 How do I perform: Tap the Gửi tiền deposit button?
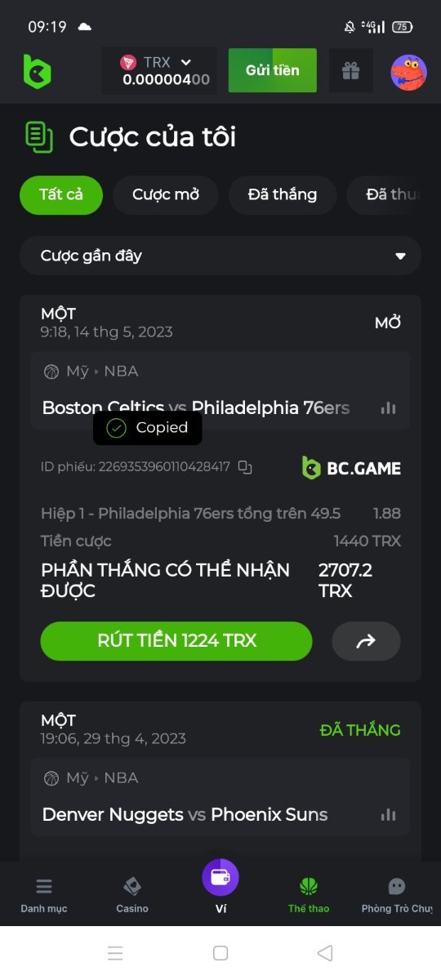pos(273,70)
